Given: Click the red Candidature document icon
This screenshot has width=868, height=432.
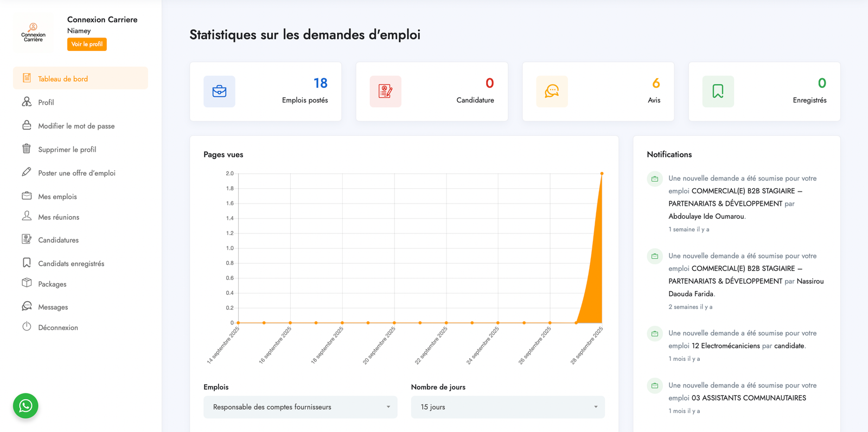Looking at the screenshot, I should [x=385, y=91].
